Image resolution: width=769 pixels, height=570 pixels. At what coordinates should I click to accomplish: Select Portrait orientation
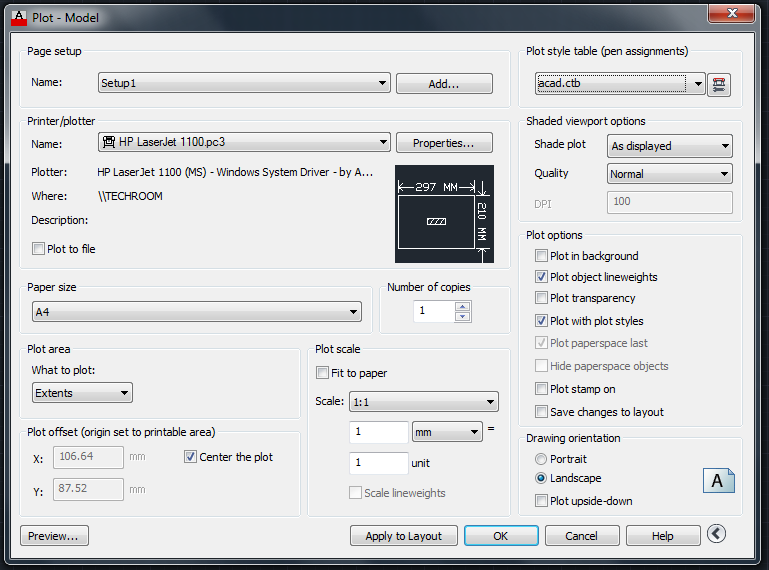(x=540, y=459)
